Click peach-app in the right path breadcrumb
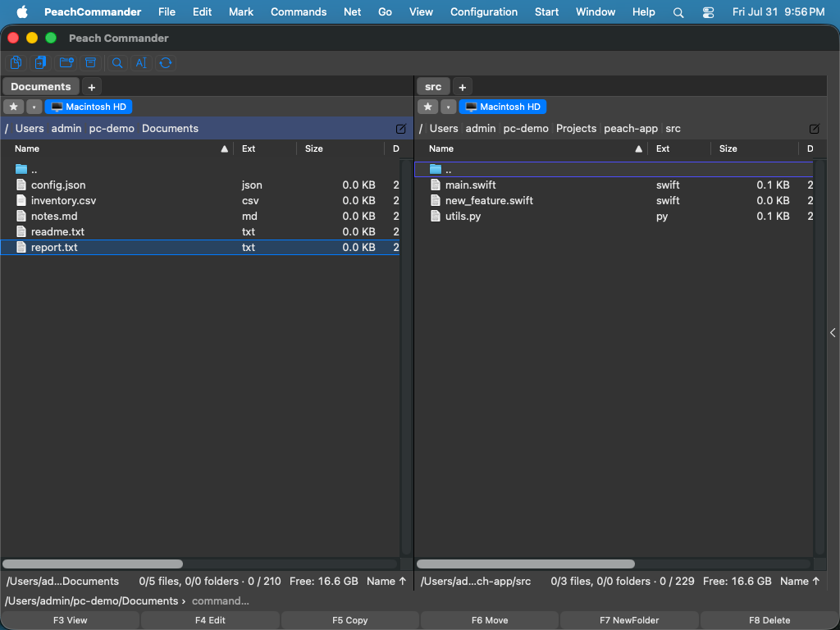840x630 pixels. click(x=631, y=129)
